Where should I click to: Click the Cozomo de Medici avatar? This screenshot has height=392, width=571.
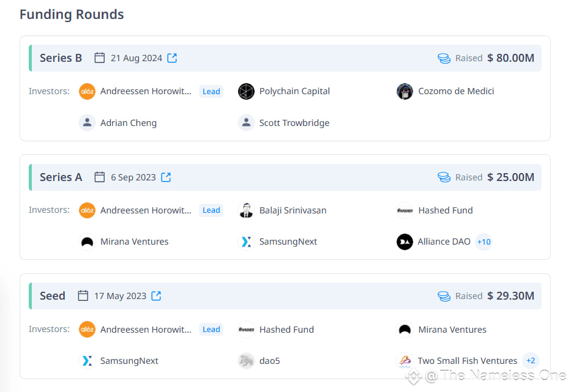405,91
